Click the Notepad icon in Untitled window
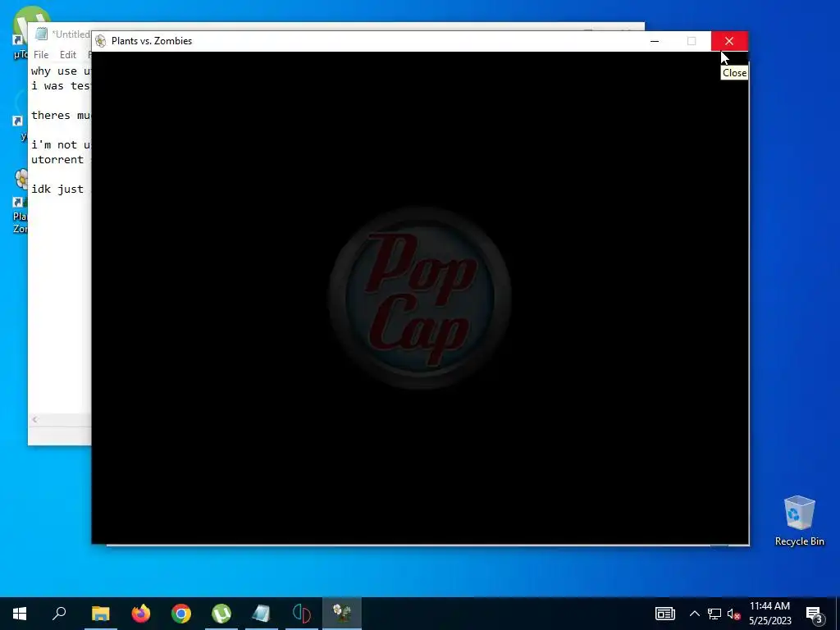 point(41,34)
